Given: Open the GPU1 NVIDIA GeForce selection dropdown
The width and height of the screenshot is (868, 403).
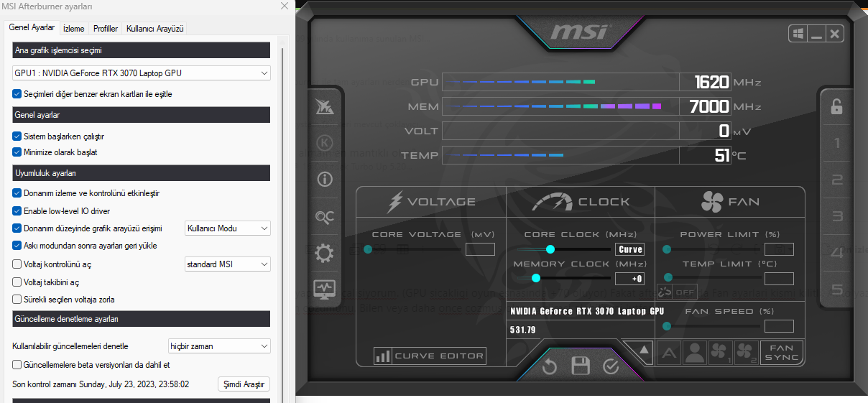Looking at the screenshot, I should [142, 73].
